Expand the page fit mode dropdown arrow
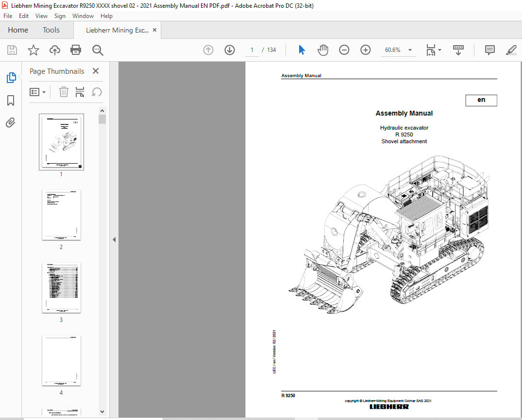Screen dimensions: 522x420 pyautogui.click(x=440, y=50)
